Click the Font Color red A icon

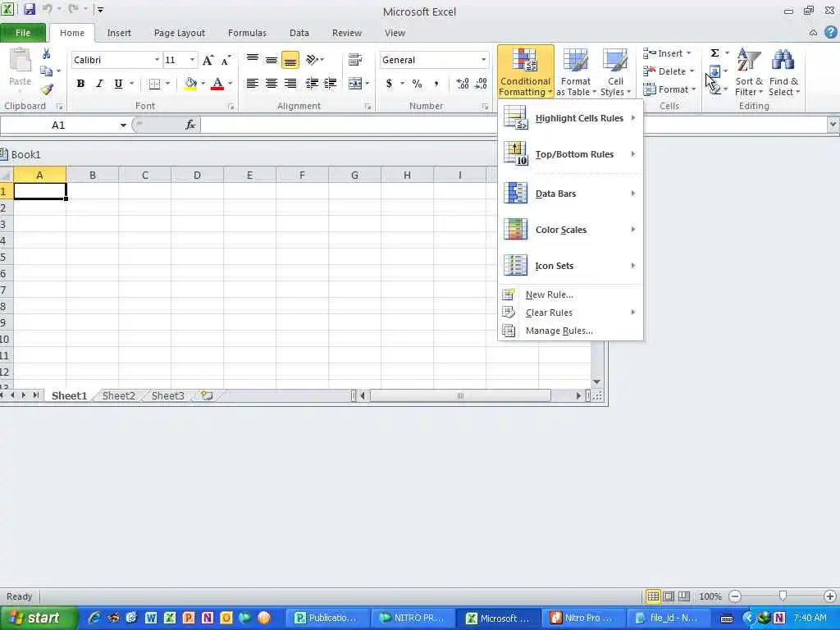pos(217,84)
